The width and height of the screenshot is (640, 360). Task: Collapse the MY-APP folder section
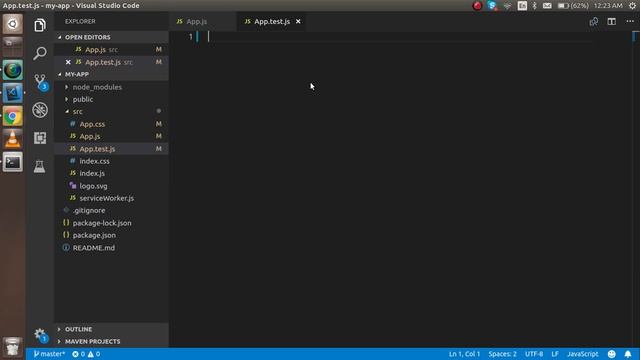click(x=111, y=74)
